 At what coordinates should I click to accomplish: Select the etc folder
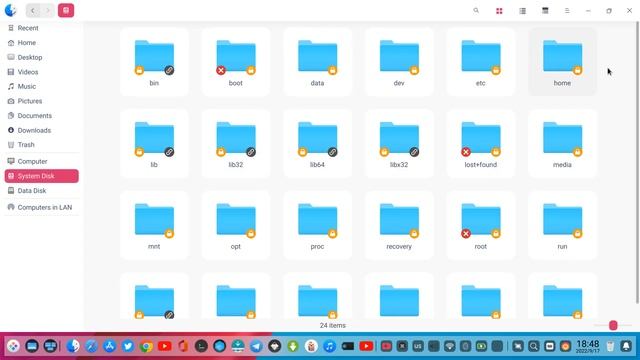tap(481, 62)
